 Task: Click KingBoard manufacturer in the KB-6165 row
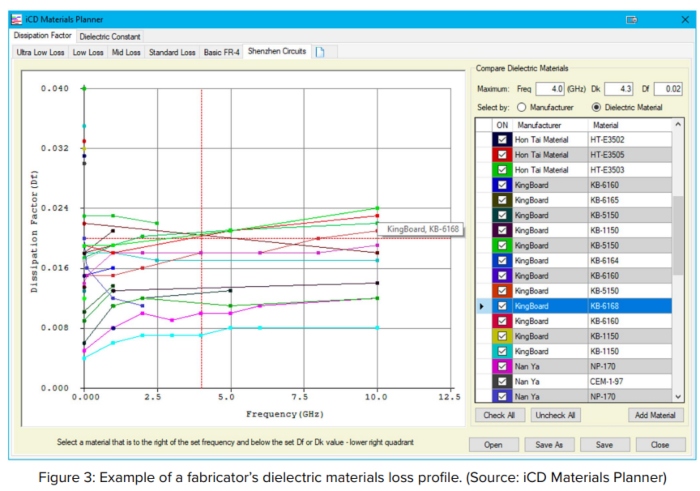550,200
